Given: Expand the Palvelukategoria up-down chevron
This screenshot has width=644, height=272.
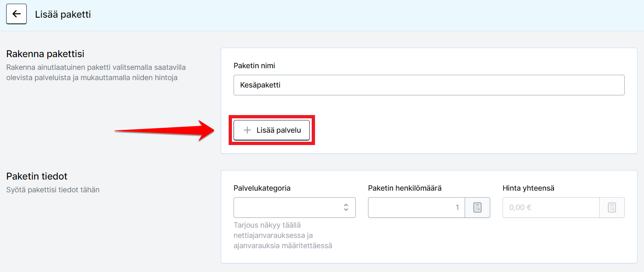Looking at the screenshot, I should point(346,207).
